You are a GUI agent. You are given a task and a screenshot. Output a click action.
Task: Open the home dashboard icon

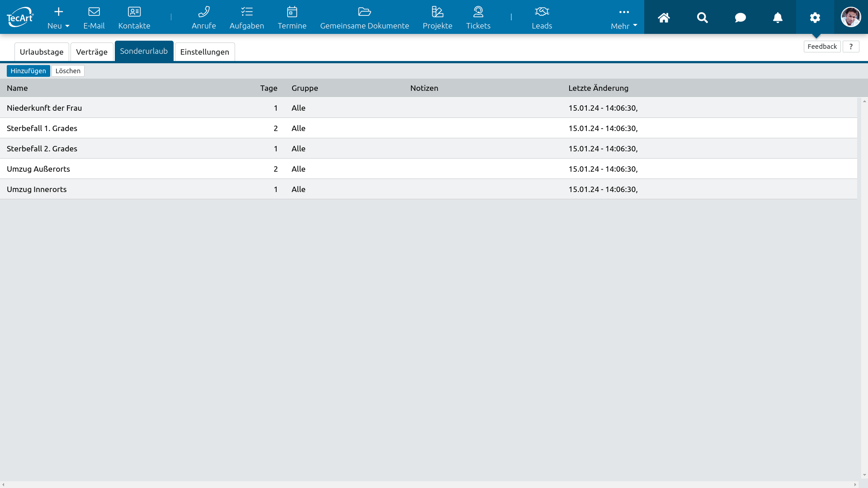coord(663,18)
